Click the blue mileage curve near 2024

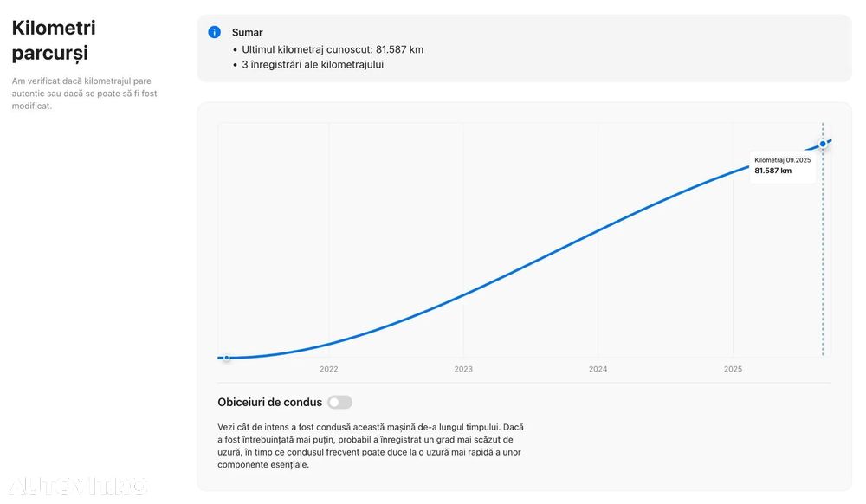[x=598, y=231]
